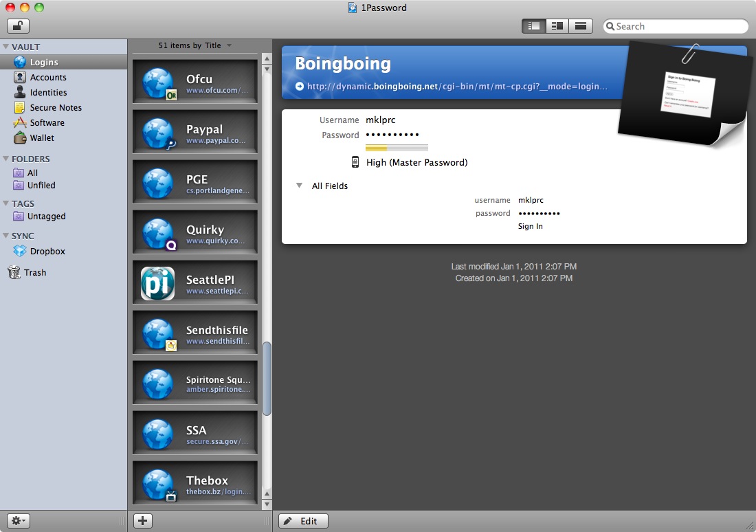Click the paperclip attachment icon
Image resolution: width=756 pixels, height=532 pixels.
(690, 54)
